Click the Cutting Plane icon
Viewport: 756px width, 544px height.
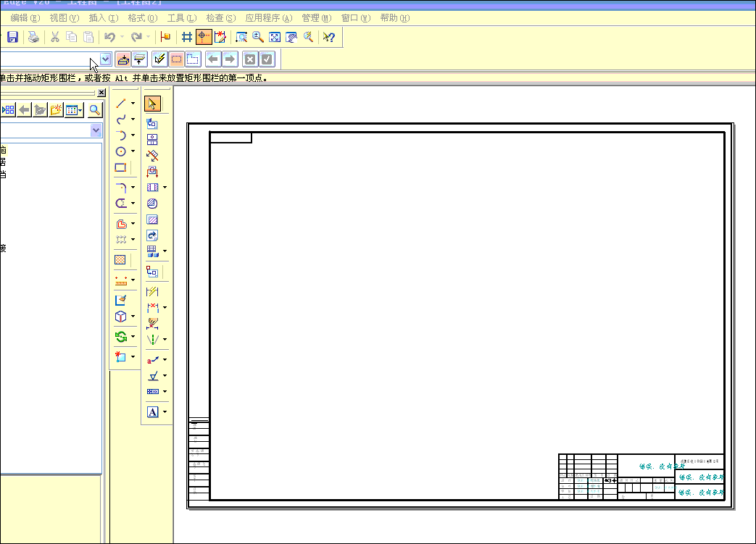[x=152, y=172]
